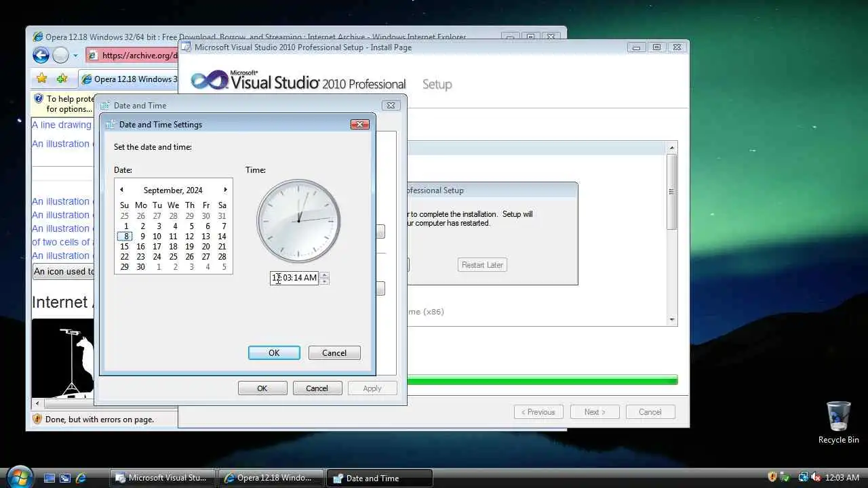Viewport: 868px width, 488px height.
Task: Select grayed August 31 in the calendar
Action: pos(222,216)
